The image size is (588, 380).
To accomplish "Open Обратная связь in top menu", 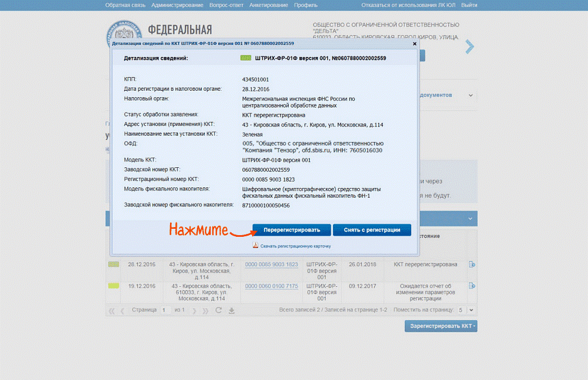I will coord(126,5).
